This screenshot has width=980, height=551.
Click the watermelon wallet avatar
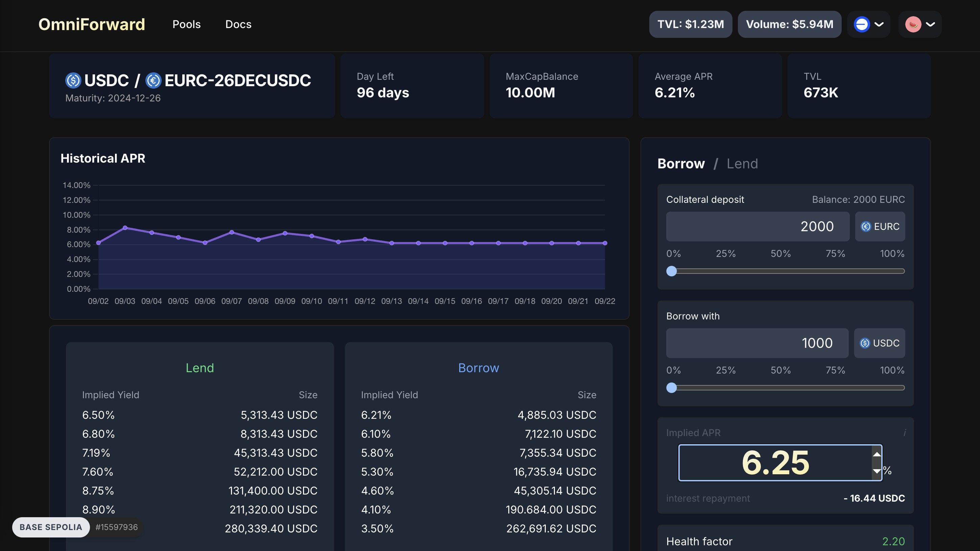[913, 24]
